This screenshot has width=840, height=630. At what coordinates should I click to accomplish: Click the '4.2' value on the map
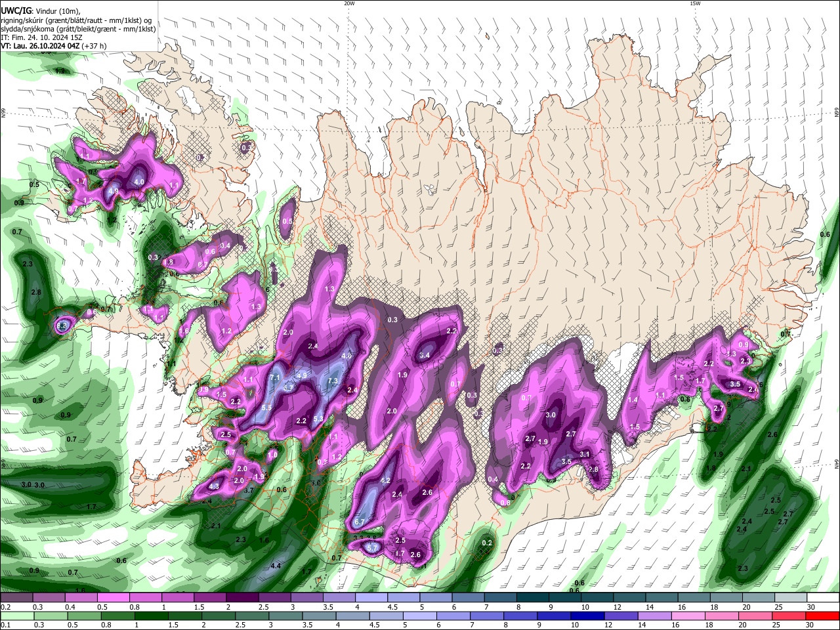386,481
